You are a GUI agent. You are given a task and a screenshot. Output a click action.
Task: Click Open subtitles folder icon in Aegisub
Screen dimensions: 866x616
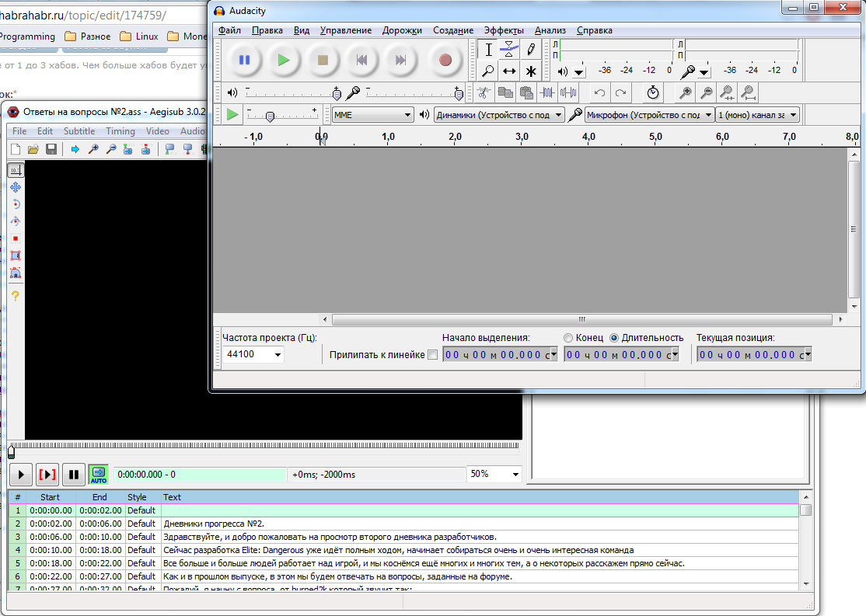pyautogui.click(x=33, y=149)
